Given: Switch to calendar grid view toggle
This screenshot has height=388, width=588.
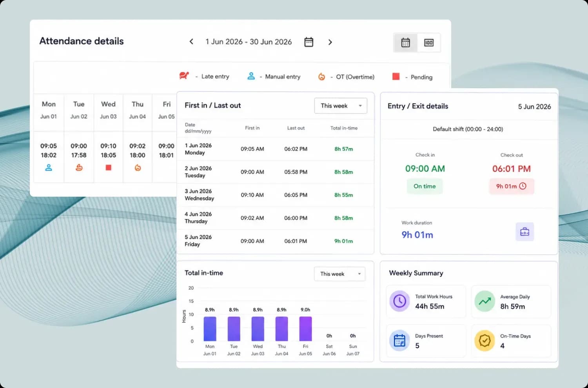Looking at the screenshot, I should click(x=406, y=42).
